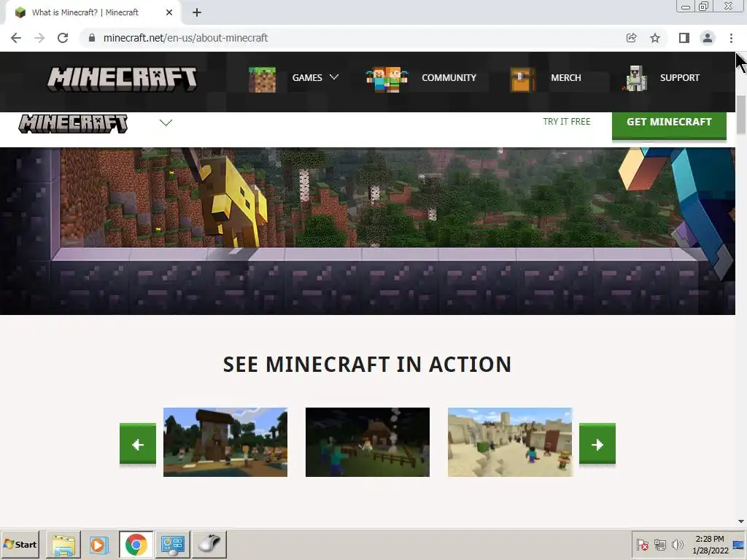Click the large Minecraft logo in header
The width and height of the screenshot is (747, 560).
(122, 79)
